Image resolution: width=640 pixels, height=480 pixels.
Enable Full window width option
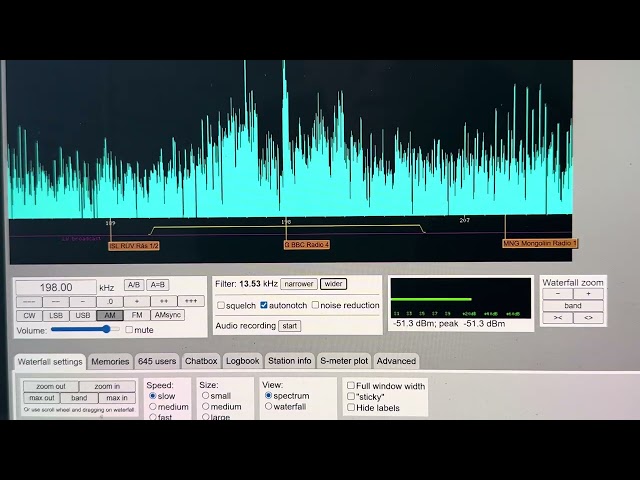point(351,385)
